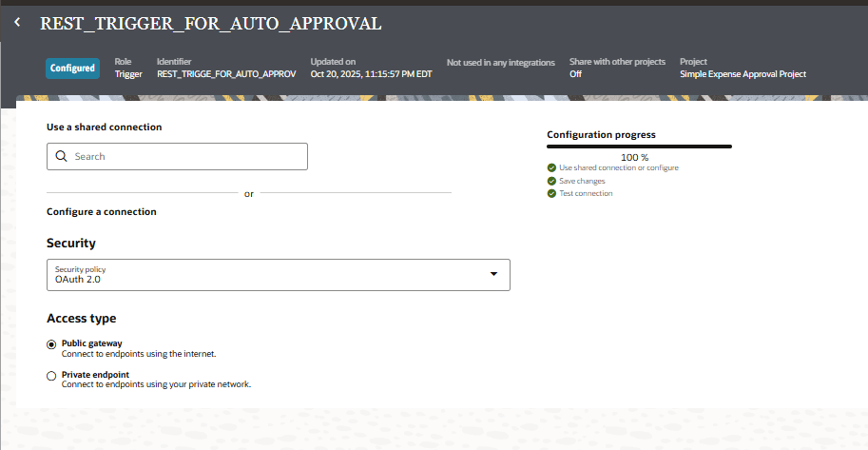Screen dimensions: 868x450
Task: Click the green check next to Test connection
Action: [x=551, y=193]
